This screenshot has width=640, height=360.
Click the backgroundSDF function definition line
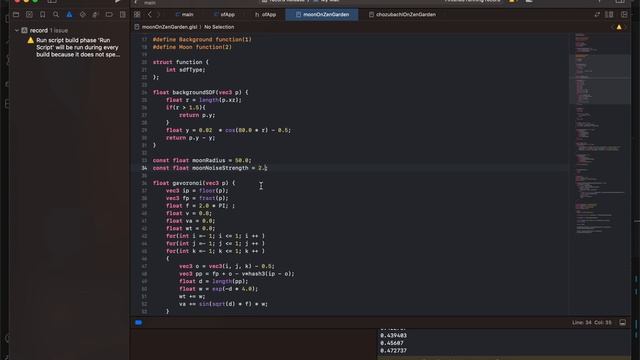200,92
